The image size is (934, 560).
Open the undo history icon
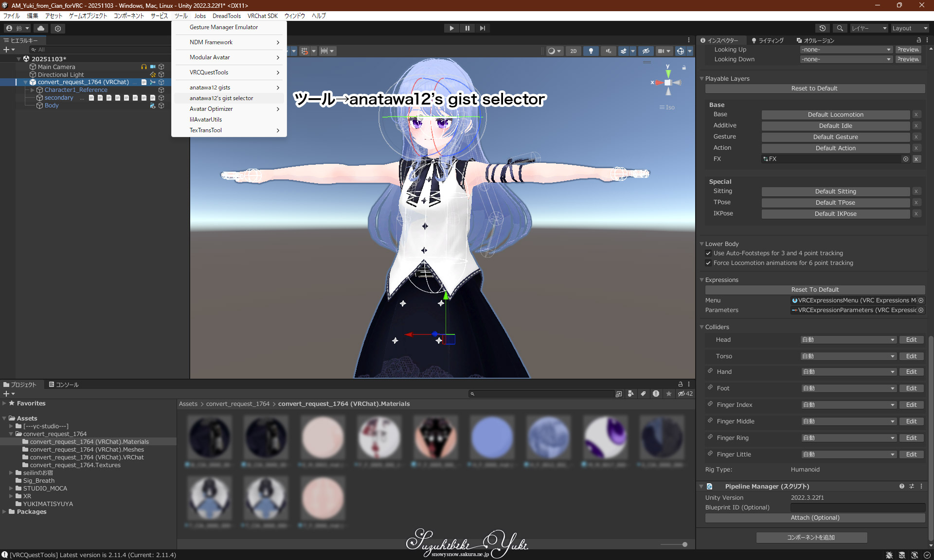point(822,28)
